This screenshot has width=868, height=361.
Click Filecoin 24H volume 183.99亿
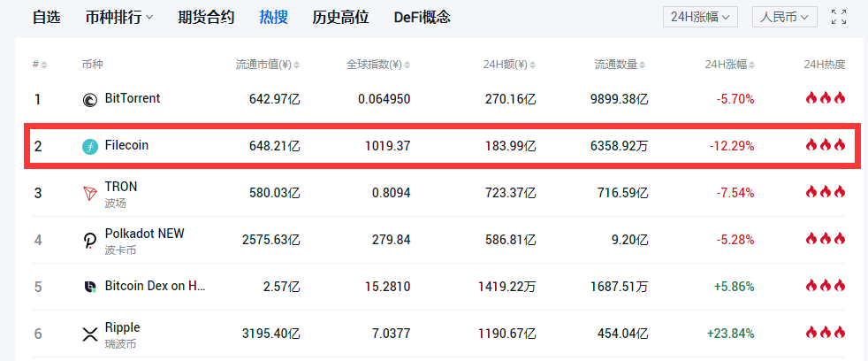511,146
